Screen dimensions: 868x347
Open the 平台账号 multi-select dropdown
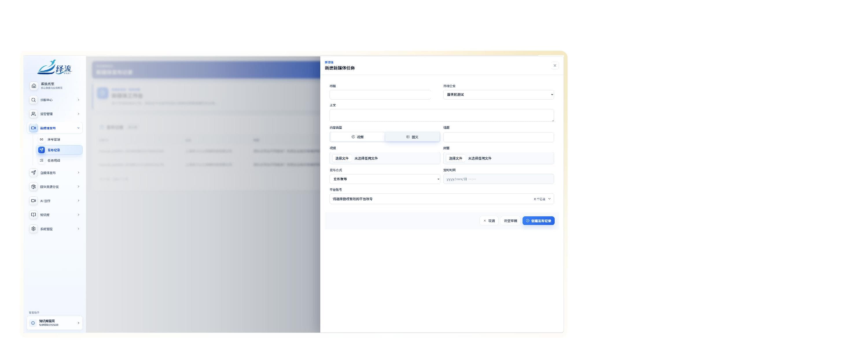pyautogui.click(x=442, y=199)
